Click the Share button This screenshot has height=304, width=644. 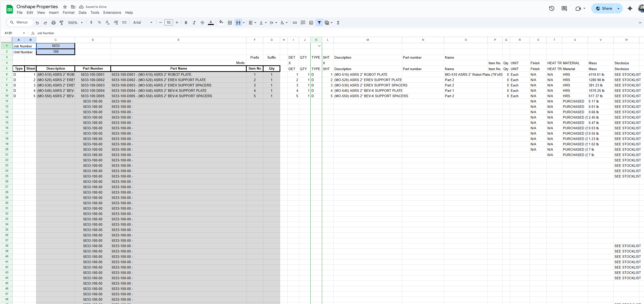(x=603, y=8)
